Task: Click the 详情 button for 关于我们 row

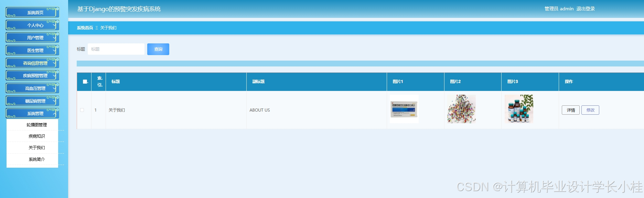Action: pos(571,110)
